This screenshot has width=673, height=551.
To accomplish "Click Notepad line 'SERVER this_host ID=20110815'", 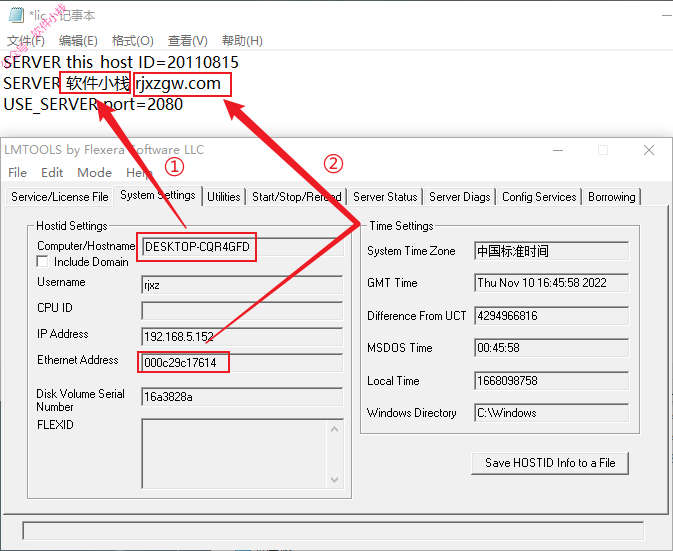I will click(121, 63).
